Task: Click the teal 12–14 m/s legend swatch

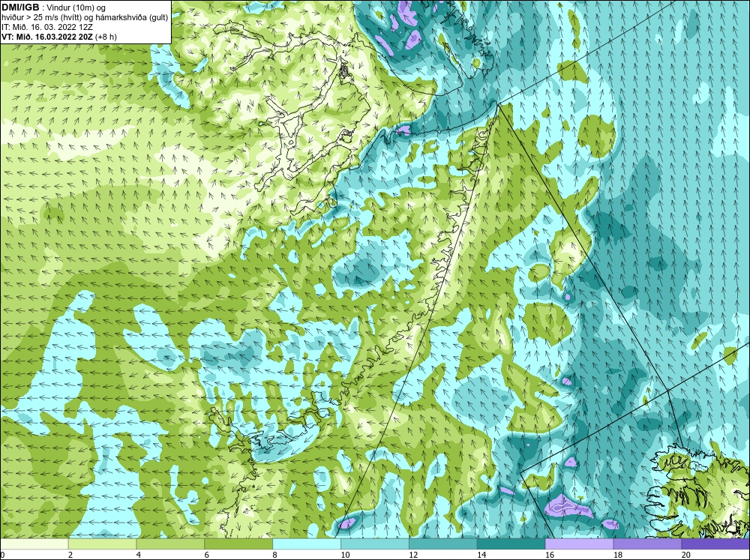Action: click(x=443, y=544)
